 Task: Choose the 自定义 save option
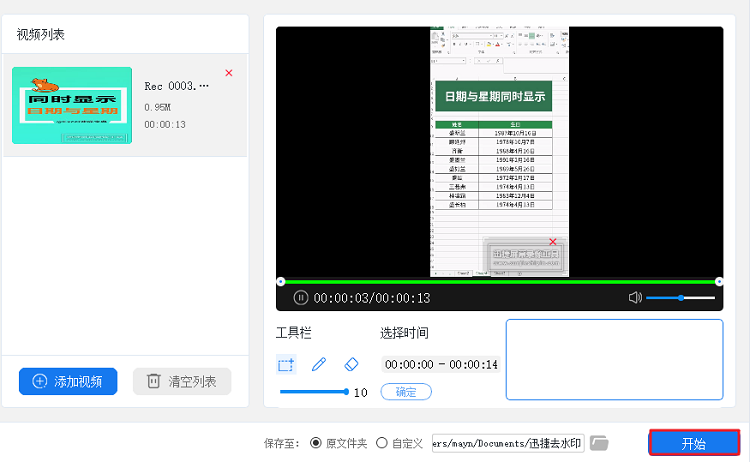(x=381, y=443)
